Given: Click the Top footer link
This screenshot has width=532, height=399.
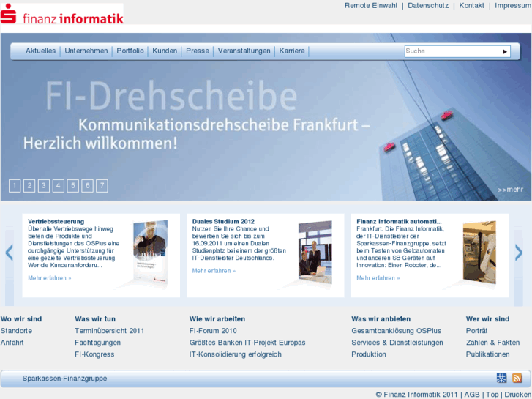Looking at the screenshot, I should click(x=492, y=395).
